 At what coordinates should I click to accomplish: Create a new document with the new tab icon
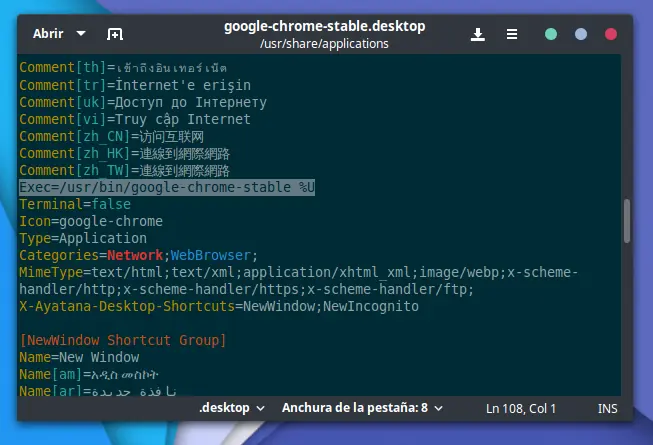point(115,34)
